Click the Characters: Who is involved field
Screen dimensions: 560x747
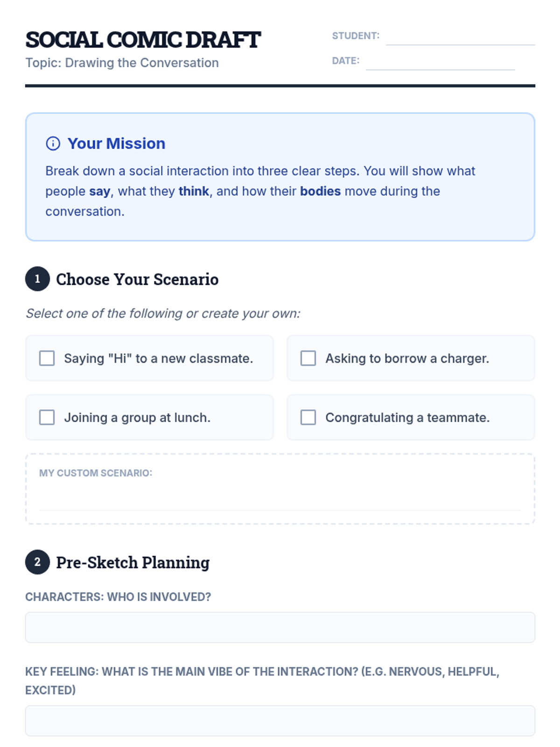click(280, 627)
